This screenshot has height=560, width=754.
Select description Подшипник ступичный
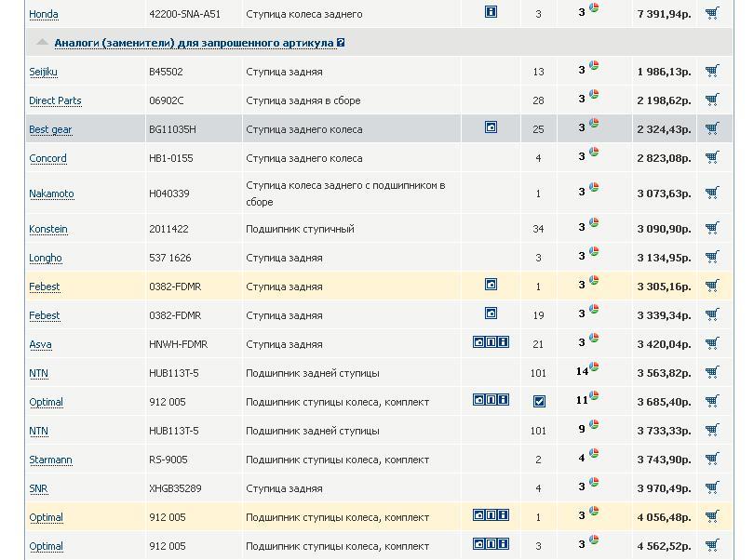[300, 229]
